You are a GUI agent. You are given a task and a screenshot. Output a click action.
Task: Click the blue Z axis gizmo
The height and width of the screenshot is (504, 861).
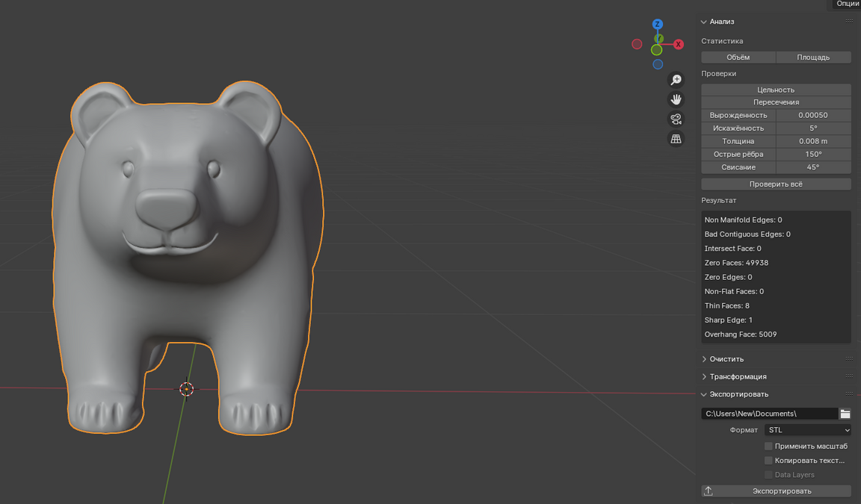(x=657, y=24)
